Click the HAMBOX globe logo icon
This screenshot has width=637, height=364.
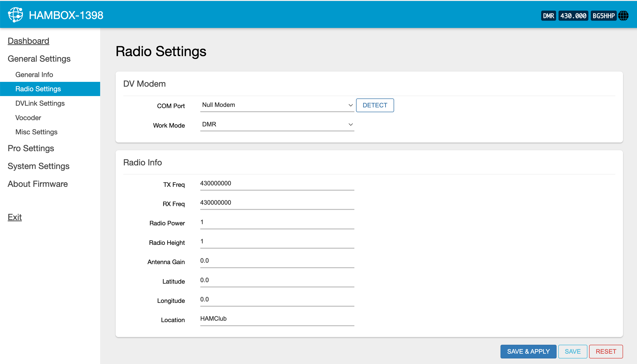click(x=15, y=15)
